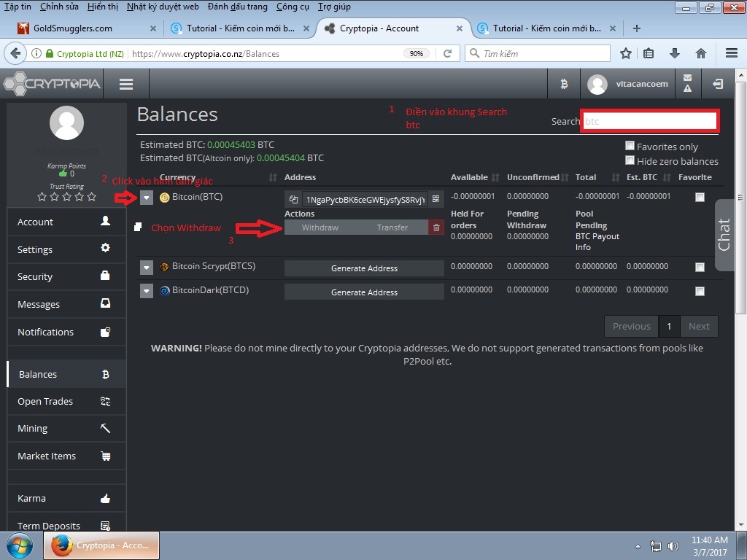Image resolution: width=747 pixels, height=560 pixels.
Task: Open the Tập tin menu
Action: 18,7
